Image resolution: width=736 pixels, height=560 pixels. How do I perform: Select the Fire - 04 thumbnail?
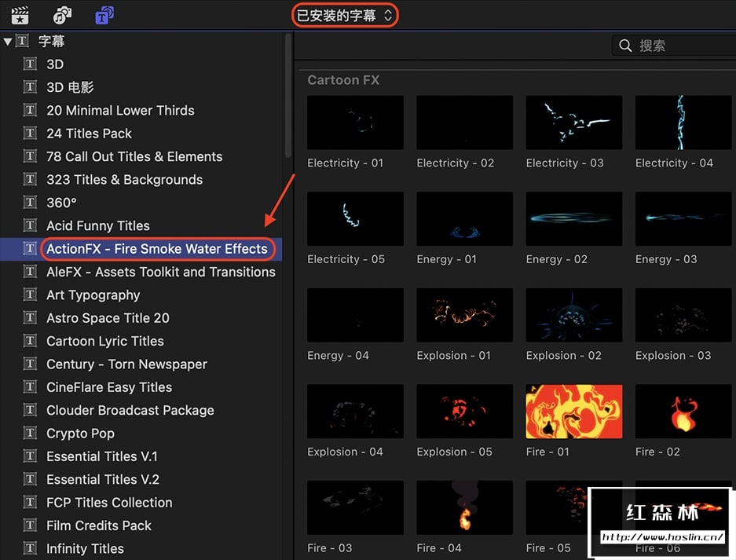[x=465, y=507]
